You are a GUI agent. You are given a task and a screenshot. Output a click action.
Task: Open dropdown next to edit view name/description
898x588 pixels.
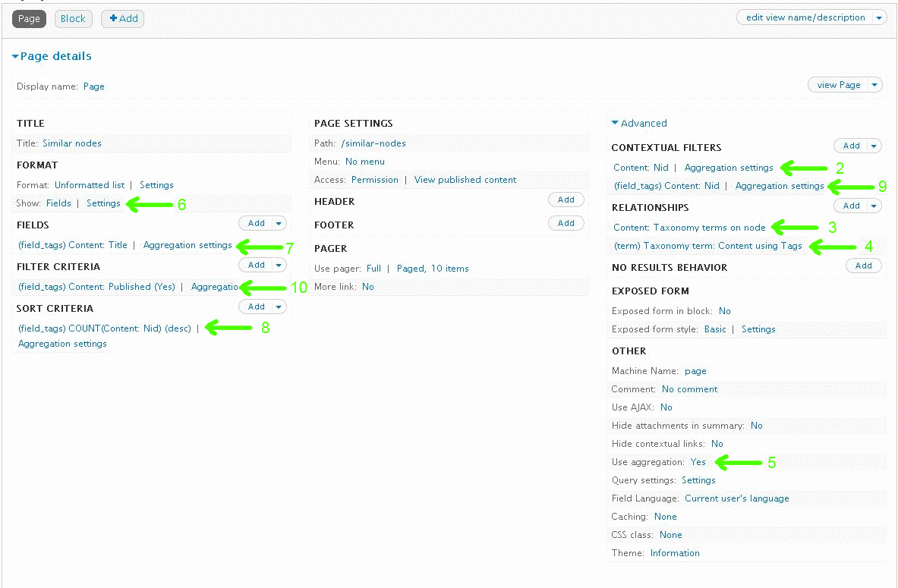(x=879, y=17)
